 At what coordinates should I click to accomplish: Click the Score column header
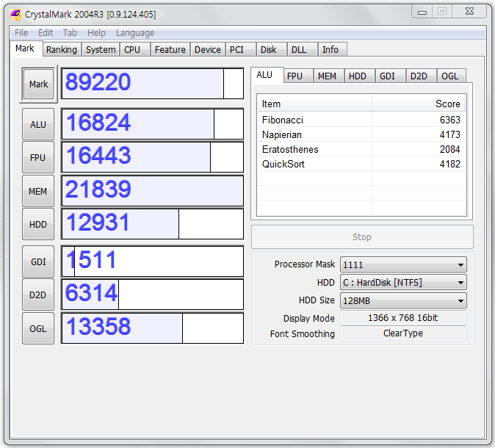point(419,104)
